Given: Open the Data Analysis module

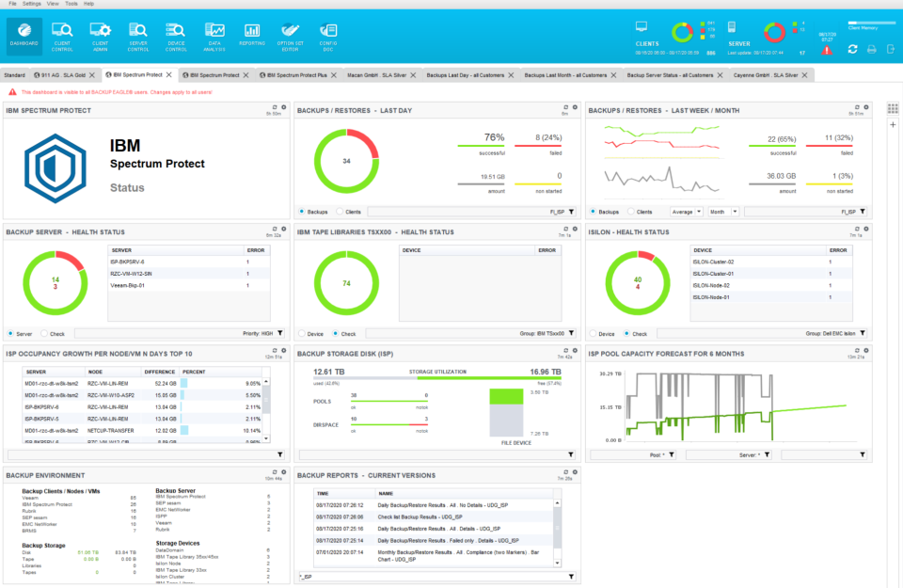Looking at the screenshot, I should point(214,36).
